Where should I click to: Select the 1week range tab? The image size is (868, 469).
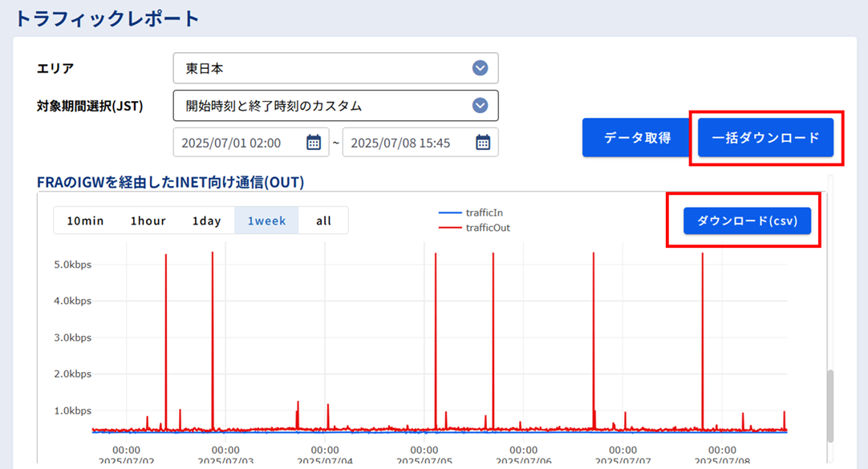(266, 221)
